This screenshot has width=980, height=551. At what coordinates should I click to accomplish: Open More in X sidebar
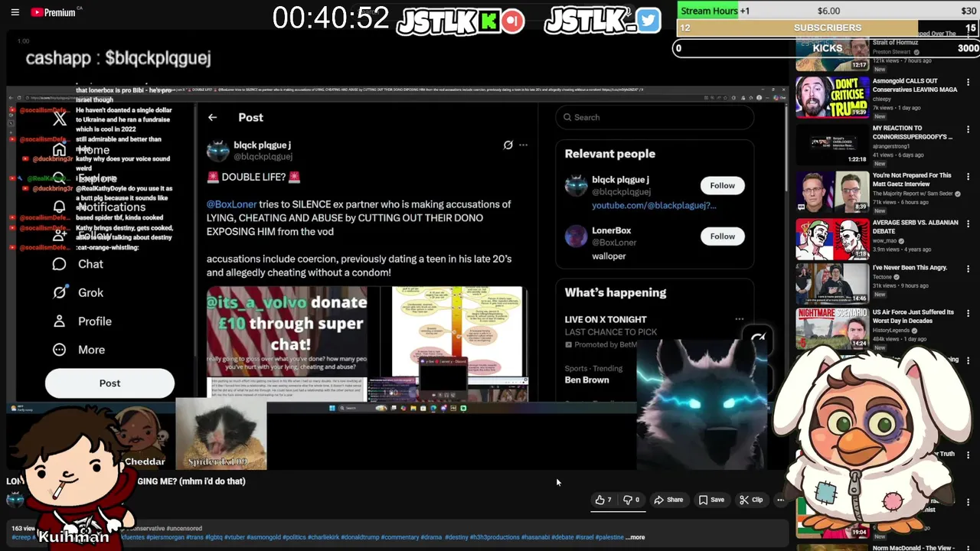pos(79,350)
